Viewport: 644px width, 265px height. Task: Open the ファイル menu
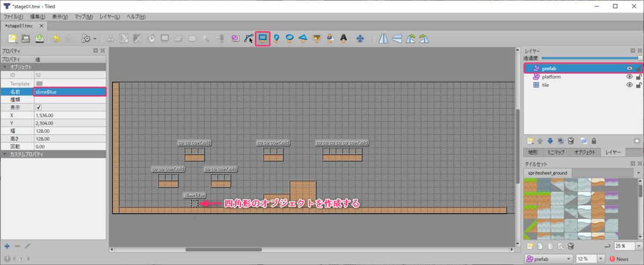[14, 17]
